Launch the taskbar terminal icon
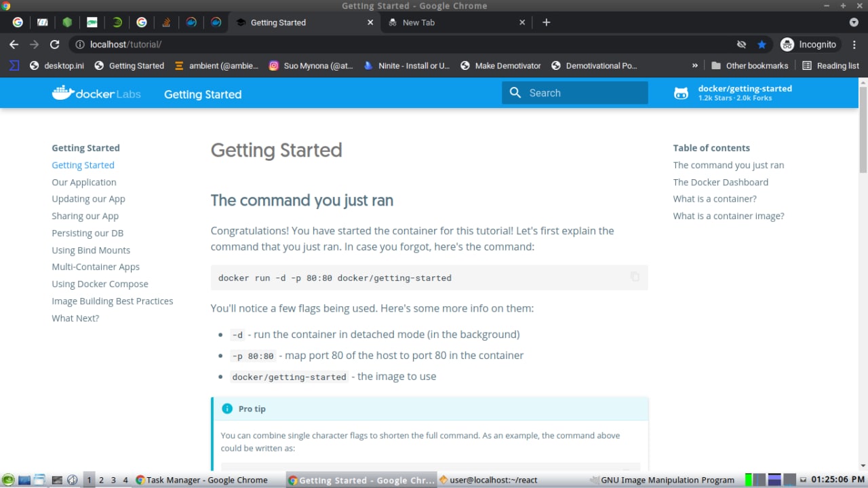868x488 pixels. click(x=57, y=480)
